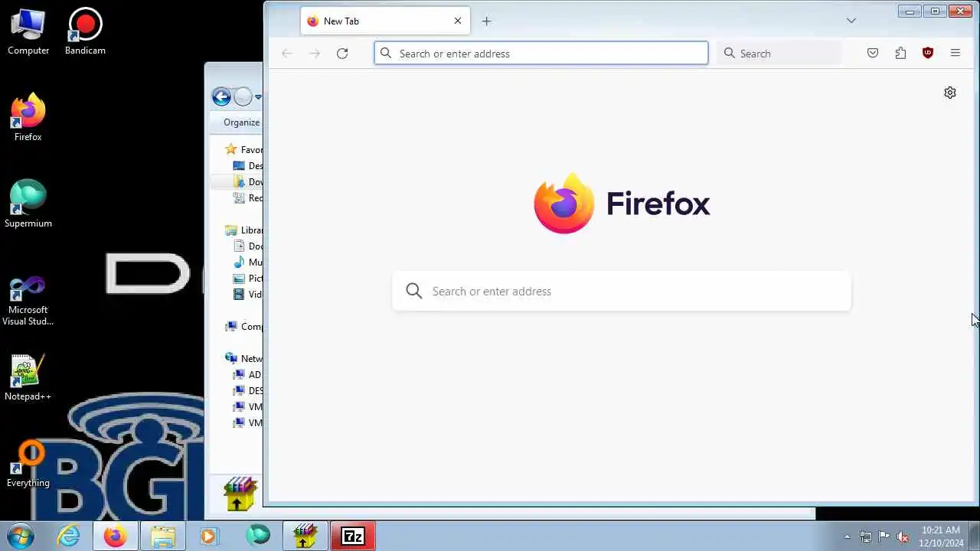Open the taskbar clock and date

(x=941, y=536)
